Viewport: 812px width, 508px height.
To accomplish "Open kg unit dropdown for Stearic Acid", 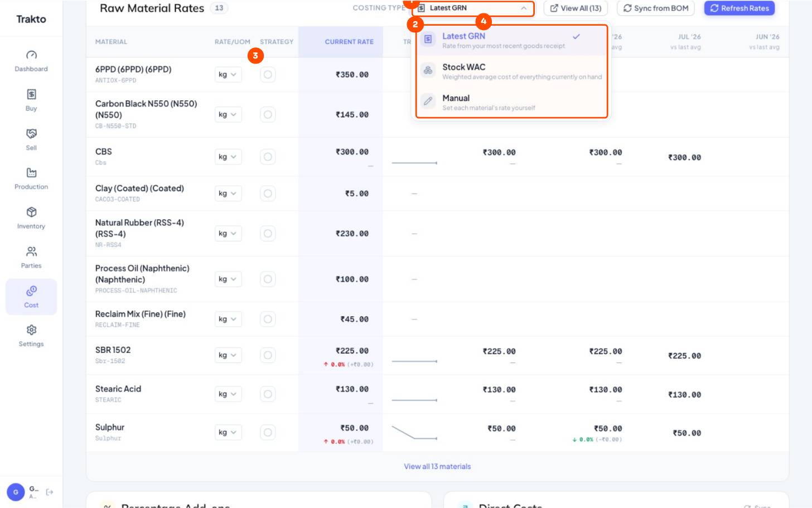I will (x=228, y=394).
